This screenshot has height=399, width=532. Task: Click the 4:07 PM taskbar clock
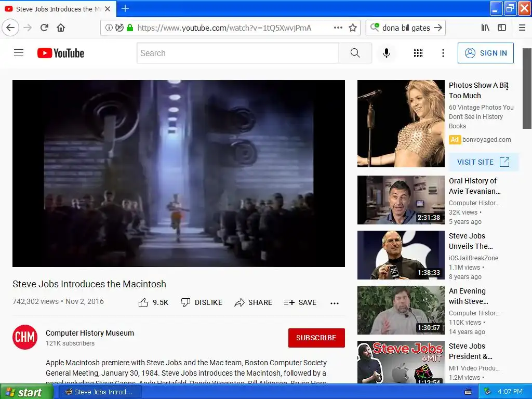tap(510, 392)
